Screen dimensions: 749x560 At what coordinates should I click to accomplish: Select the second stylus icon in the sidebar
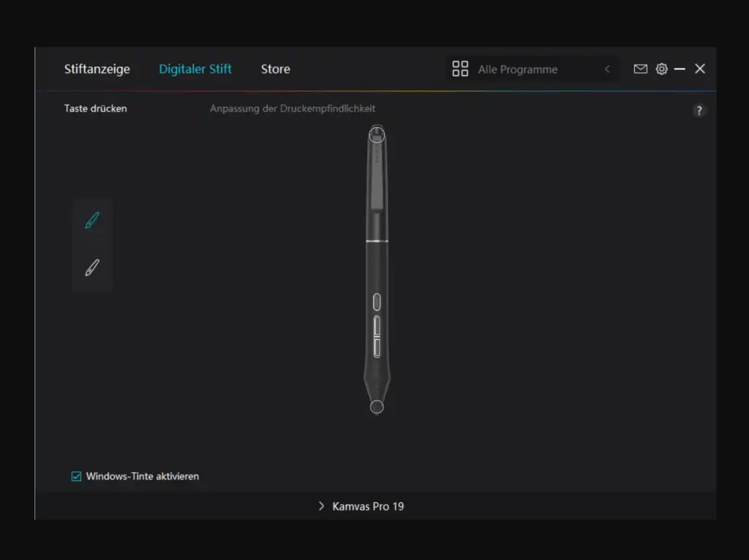click(x=91, y=266)
